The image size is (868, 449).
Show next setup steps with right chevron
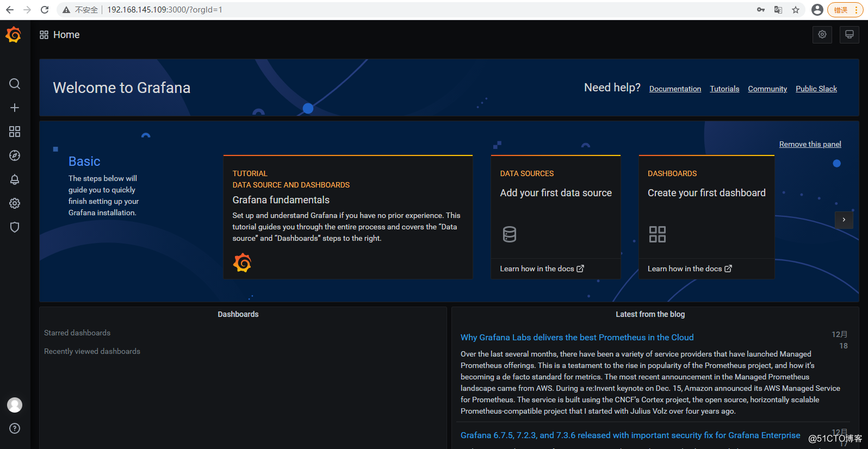844,220
